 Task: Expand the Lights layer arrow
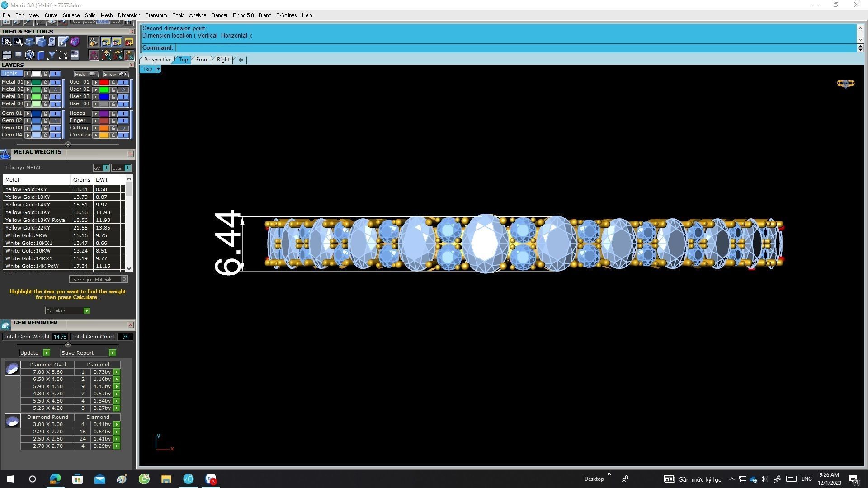click(x=28, y=74)
